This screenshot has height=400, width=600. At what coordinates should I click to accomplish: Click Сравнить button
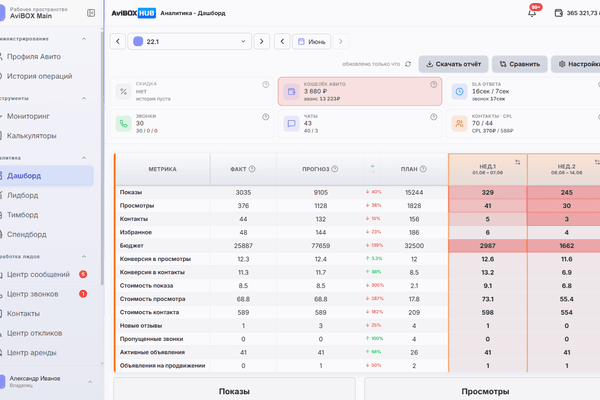(520, 64)
